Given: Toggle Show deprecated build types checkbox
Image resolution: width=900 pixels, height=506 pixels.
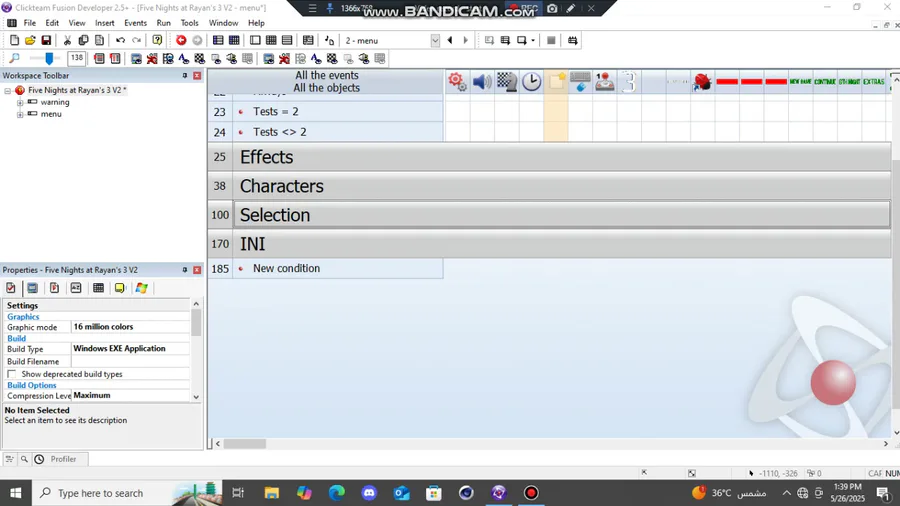Looking at the screenshot, I should point(11,374).
